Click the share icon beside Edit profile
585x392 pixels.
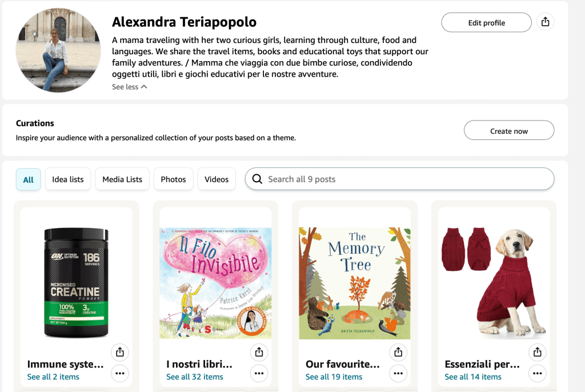point(545,22)
